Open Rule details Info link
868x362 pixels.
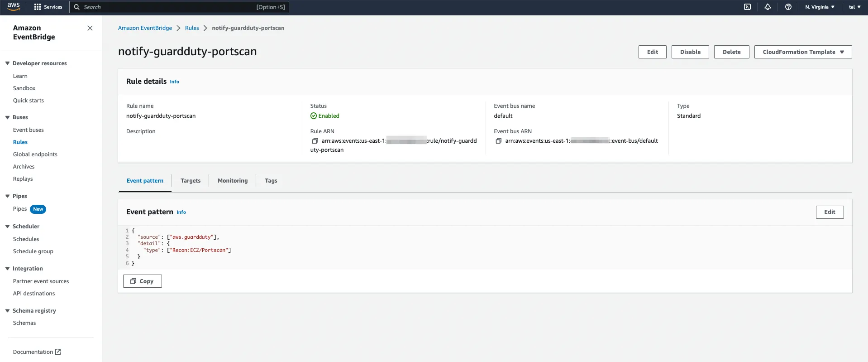pyautogui.click(x=175, y=82)
